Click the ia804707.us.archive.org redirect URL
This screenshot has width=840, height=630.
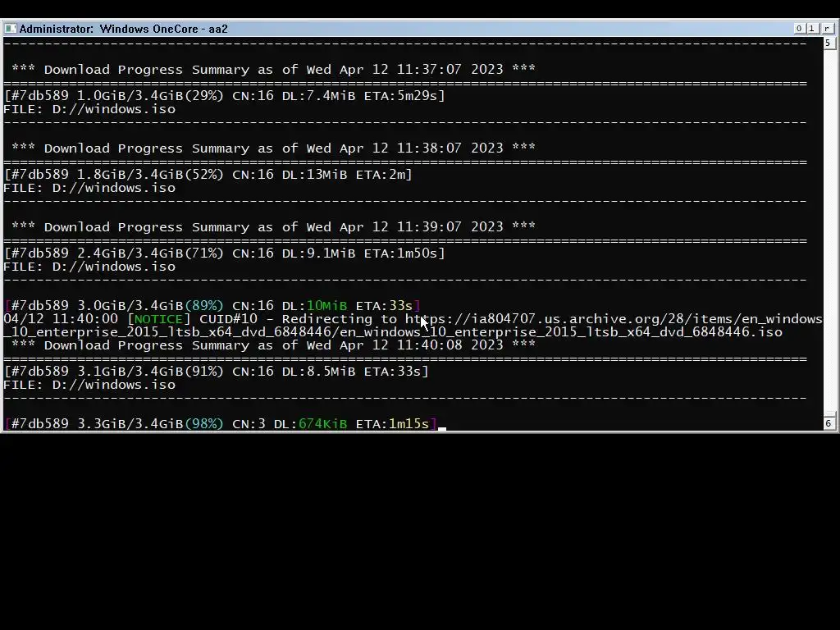coord(614,319)
